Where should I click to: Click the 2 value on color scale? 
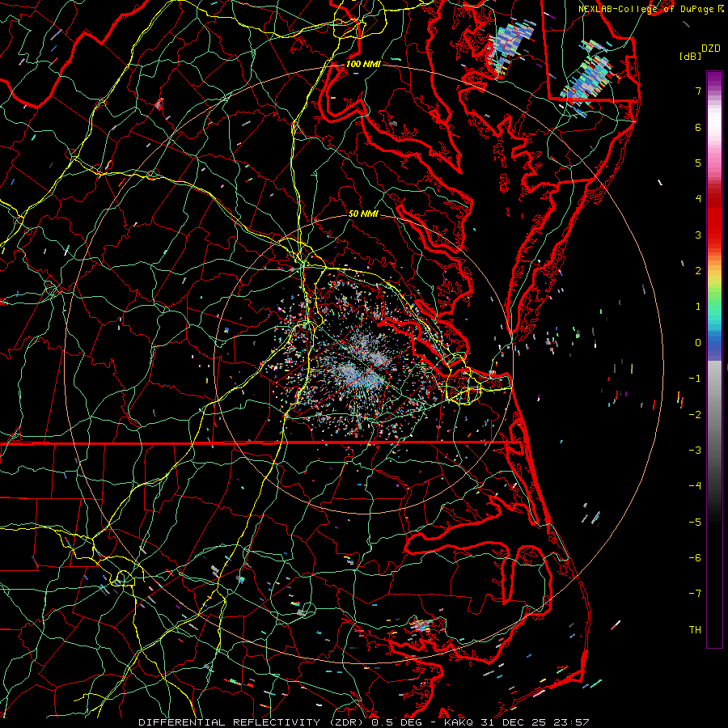(x=698, y=271)
